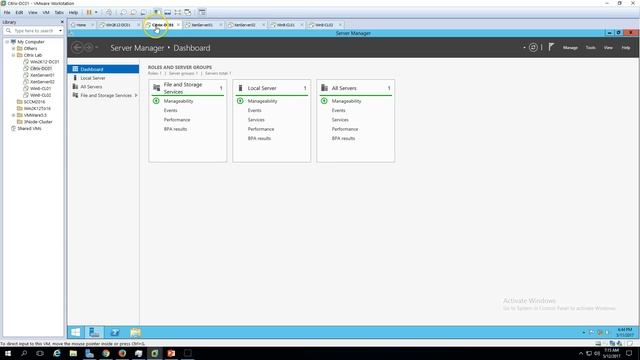The height and width of the screenshot is (360, 640).
Task: Open the VMware Help menu
Action: tap(73, 12)
